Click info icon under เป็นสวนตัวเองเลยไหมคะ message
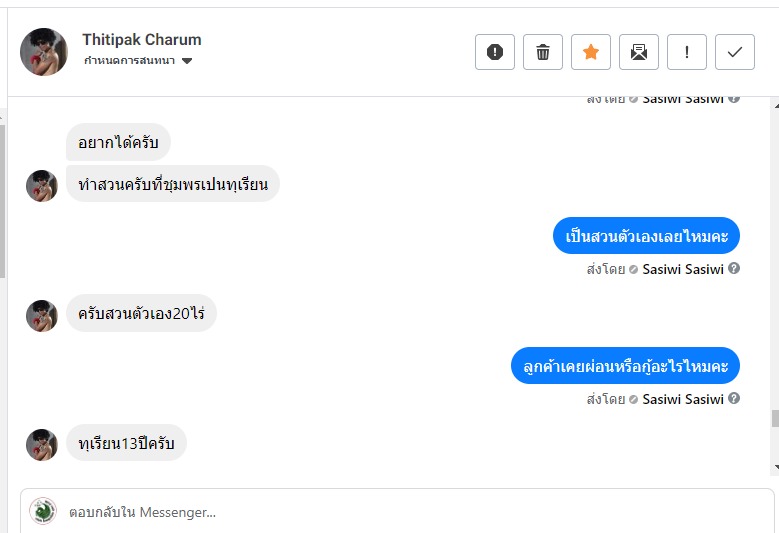 [x=734, y=269]
